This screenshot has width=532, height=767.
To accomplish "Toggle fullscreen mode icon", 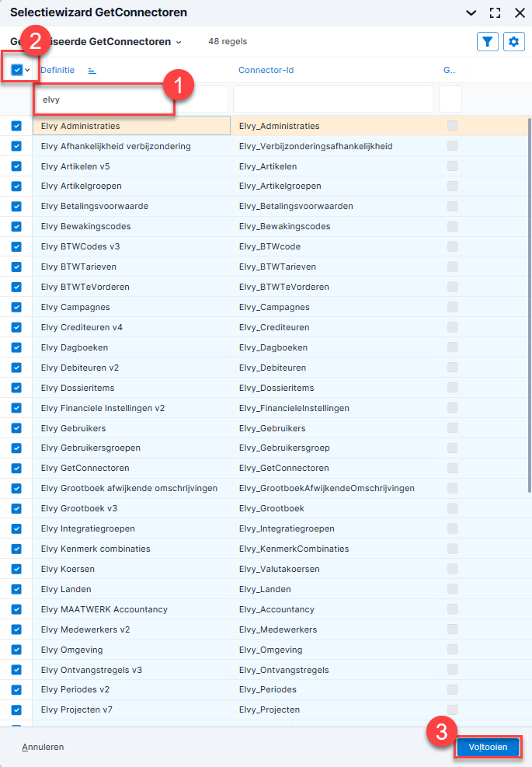I will pos(495,12).
